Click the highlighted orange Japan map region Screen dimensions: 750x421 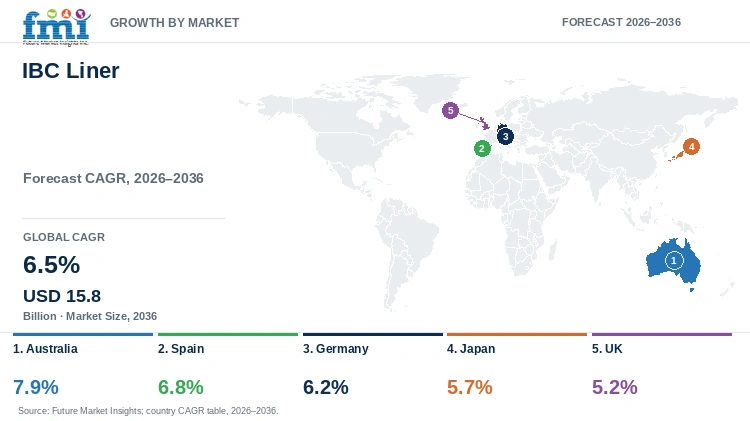tap(676, 157)
